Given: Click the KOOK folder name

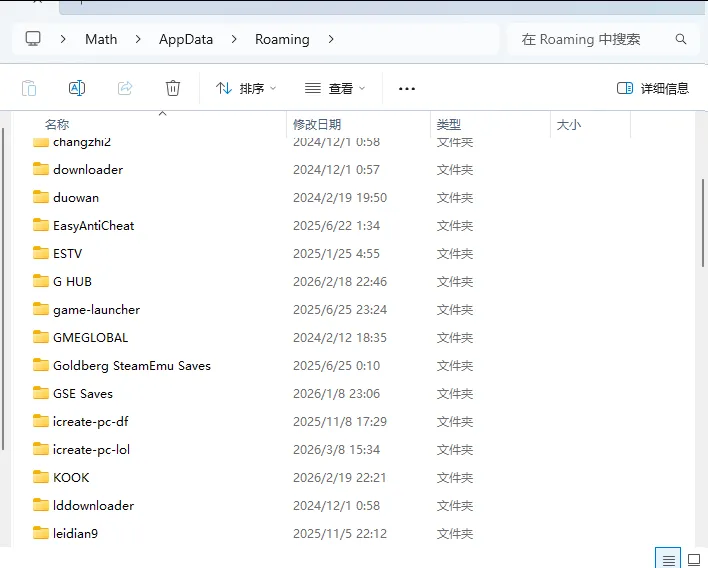Looking at the screenshot, I should pyautogui.click(x=71, y=478).
